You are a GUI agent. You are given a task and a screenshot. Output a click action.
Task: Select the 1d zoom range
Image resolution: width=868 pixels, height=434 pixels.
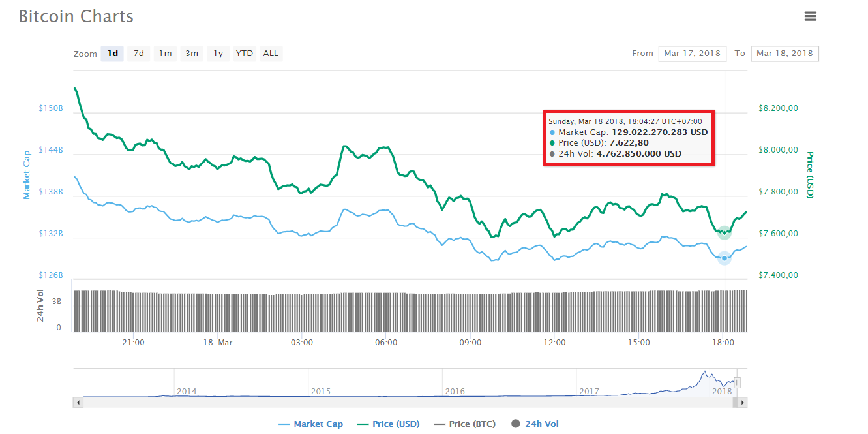click(x=112, y=54)
